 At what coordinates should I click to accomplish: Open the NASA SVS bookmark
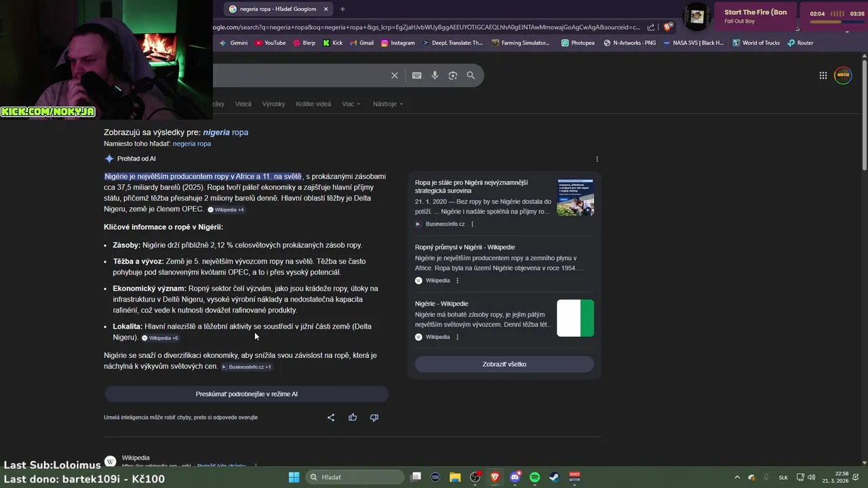pyautogui.click(x=693, y=43)
